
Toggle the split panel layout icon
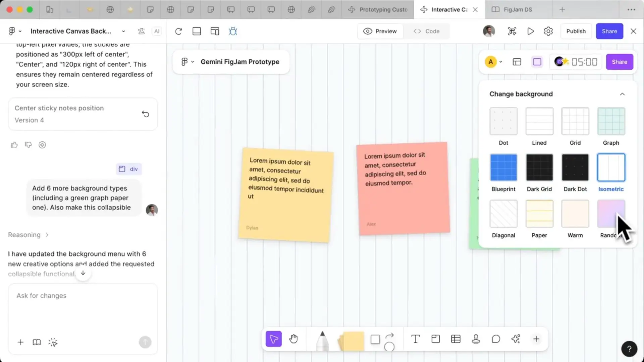[215, 31]
